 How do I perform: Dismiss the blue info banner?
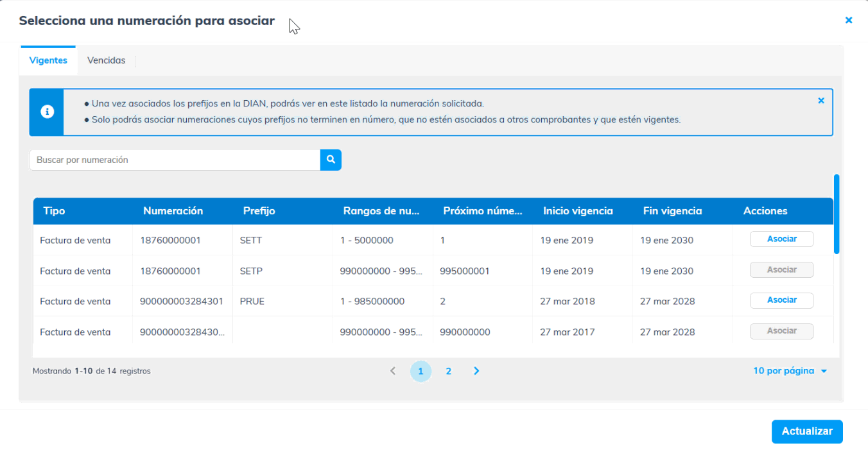(x=820, y=101)
